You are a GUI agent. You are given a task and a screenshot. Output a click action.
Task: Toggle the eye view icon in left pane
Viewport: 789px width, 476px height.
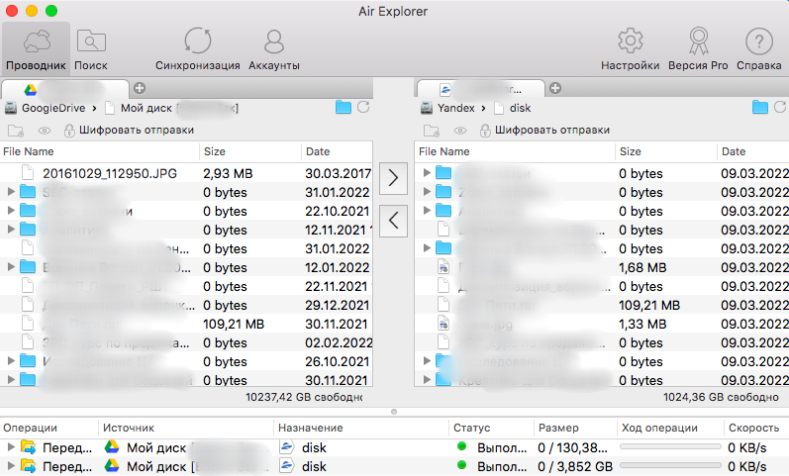(x=44, y=131)
